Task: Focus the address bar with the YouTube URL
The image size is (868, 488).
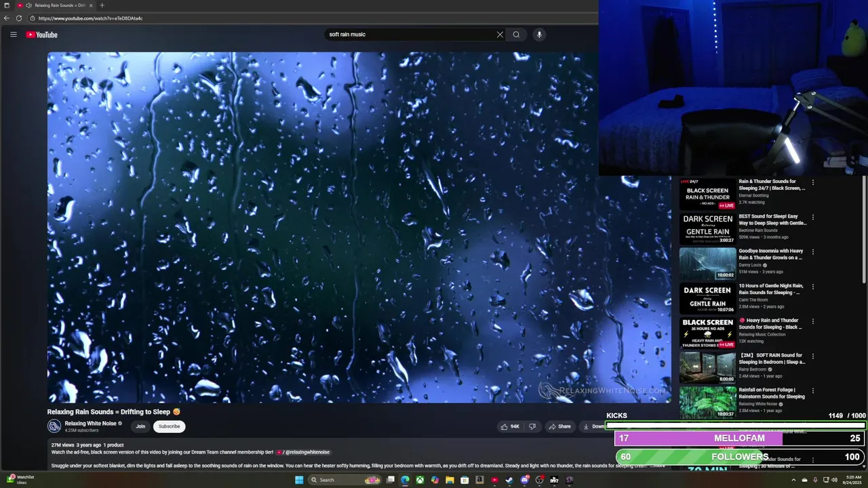Action: 312,18
